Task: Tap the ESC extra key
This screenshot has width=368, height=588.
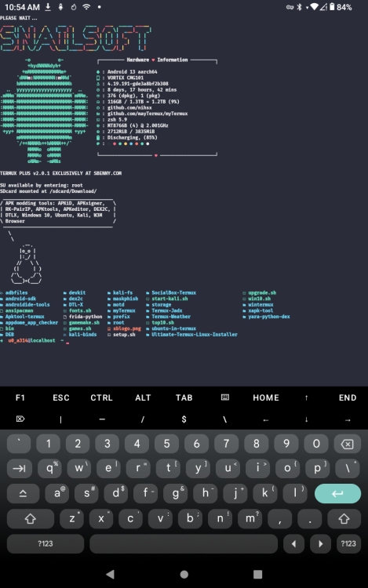Action: (61, 397)
